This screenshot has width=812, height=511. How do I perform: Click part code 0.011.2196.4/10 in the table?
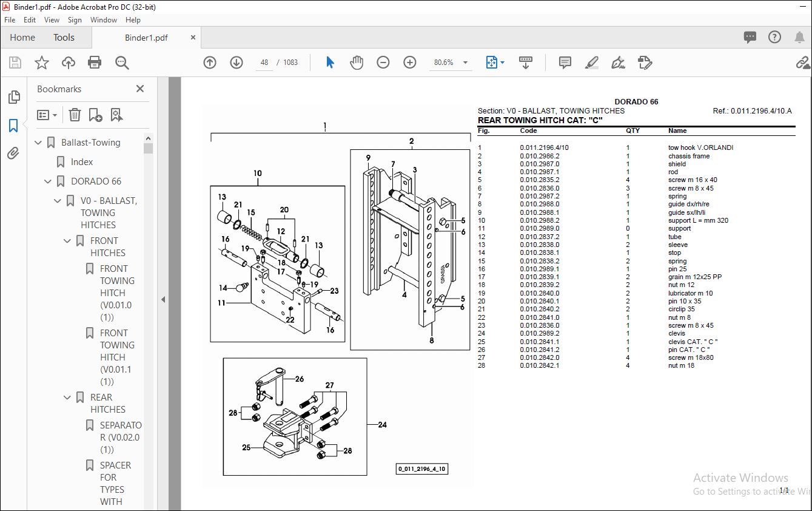pyautogui.click(x=544, y=147)
